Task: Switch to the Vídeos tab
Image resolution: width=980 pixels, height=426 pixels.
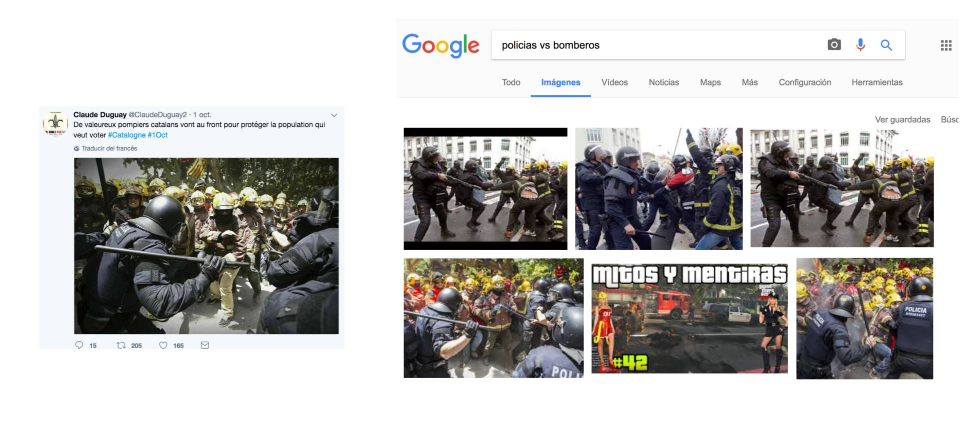Action: click(x=614, y=82)
